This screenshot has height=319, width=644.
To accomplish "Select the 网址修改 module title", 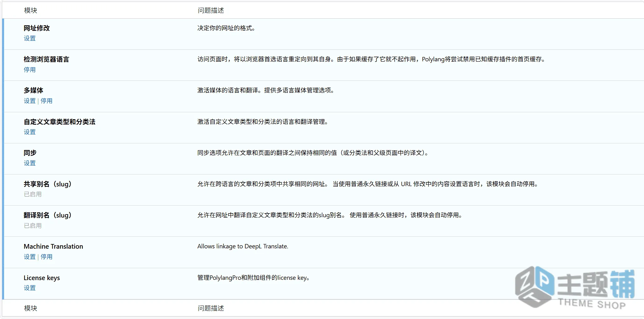I will coord(37,28).
